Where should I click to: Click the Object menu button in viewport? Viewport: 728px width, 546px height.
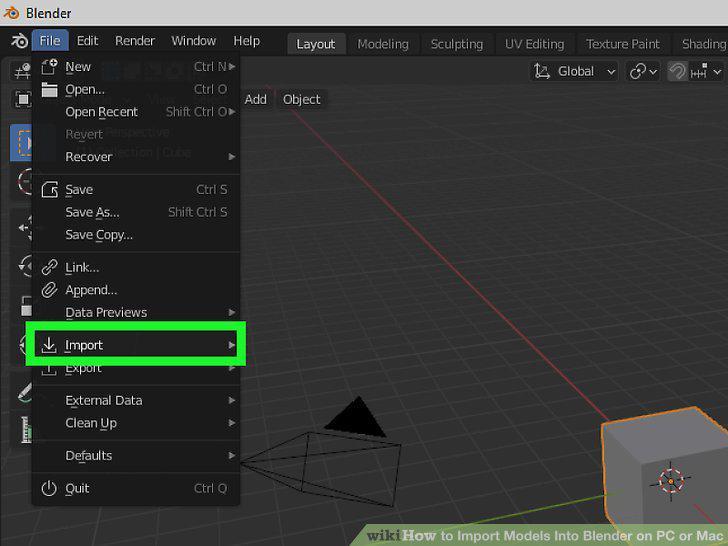tap(301, 99)
